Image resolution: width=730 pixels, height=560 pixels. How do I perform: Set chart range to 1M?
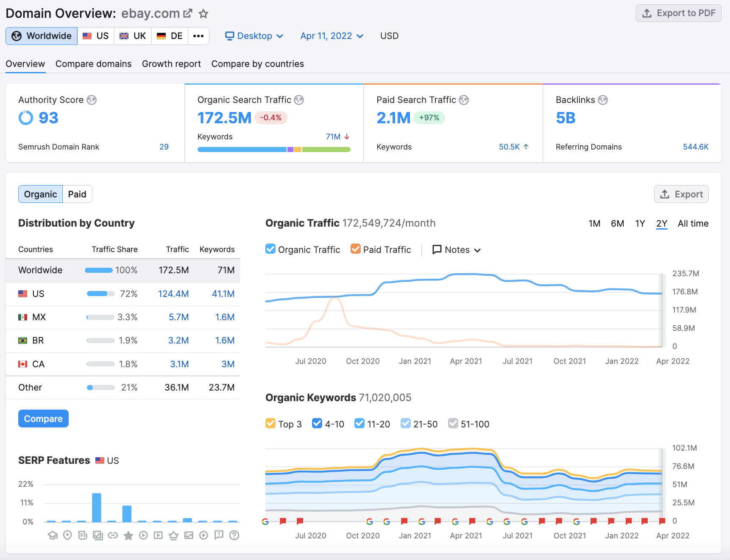(594, 224)
